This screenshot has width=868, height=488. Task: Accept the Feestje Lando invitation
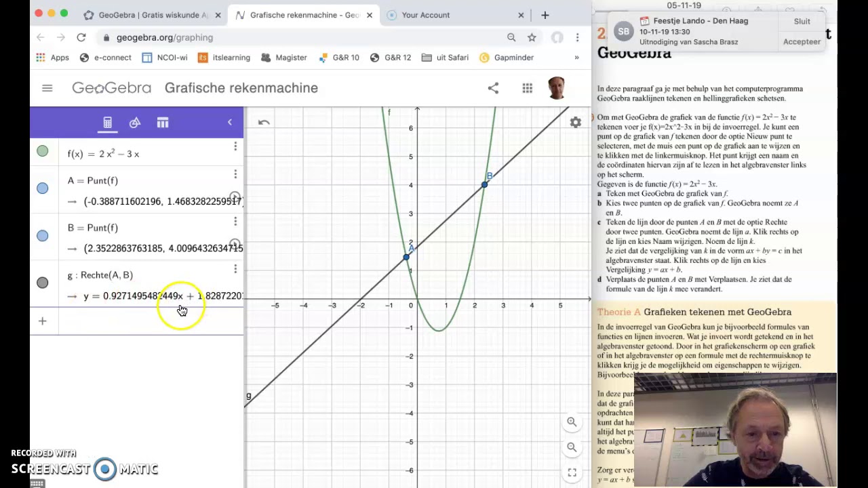click(x=802, y=42)
